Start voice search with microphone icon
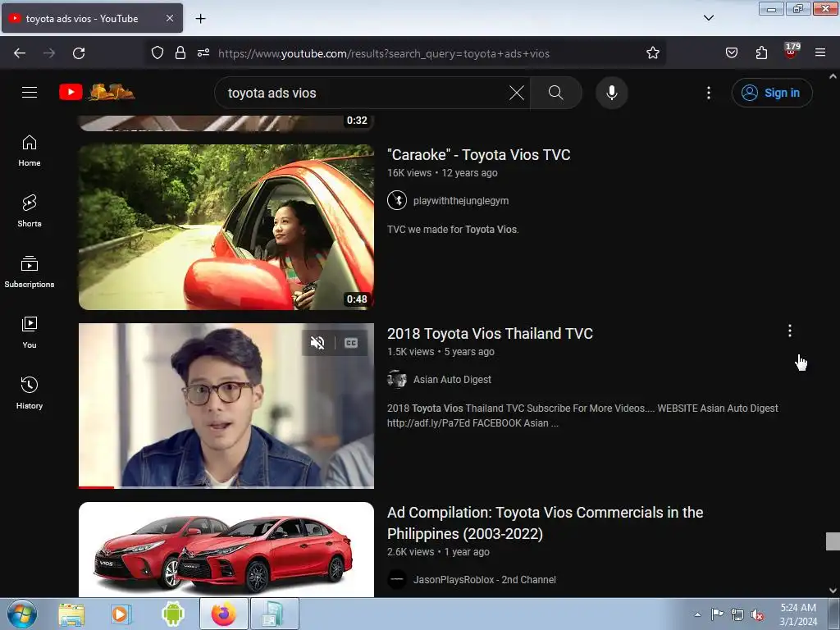 click(611, 93)
